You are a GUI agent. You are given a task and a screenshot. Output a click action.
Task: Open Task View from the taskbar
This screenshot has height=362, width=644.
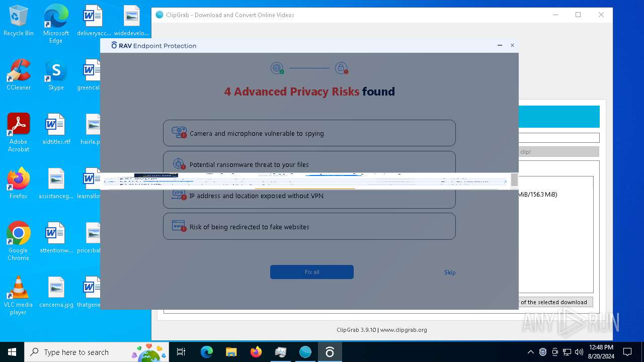181,352
